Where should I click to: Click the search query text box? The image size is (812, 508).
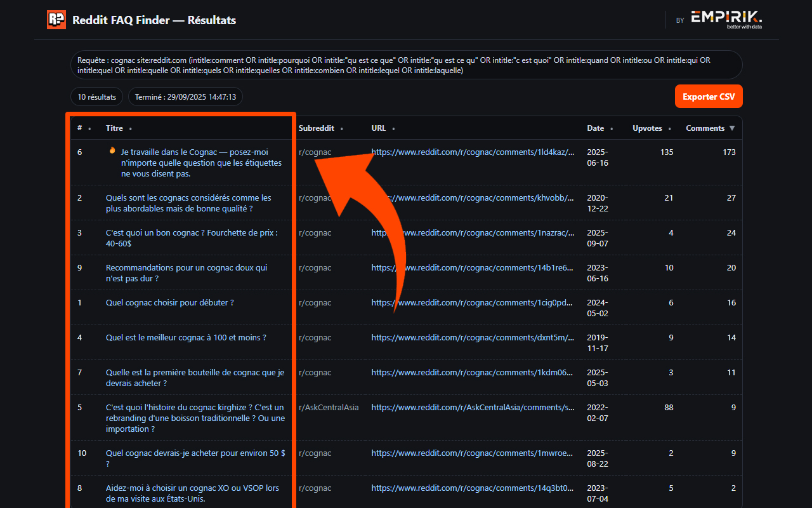pyautogui.click(x=406, y=65)
